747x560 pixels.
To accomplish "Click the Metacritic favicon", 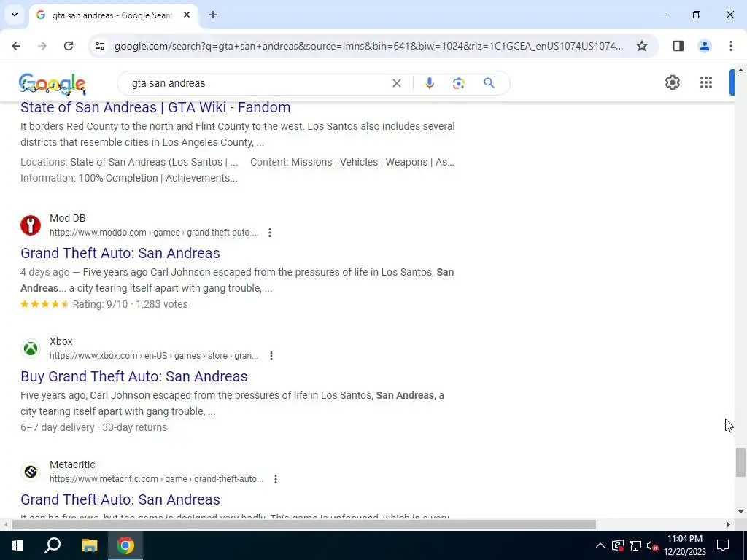I will click(x=31, y=472).
